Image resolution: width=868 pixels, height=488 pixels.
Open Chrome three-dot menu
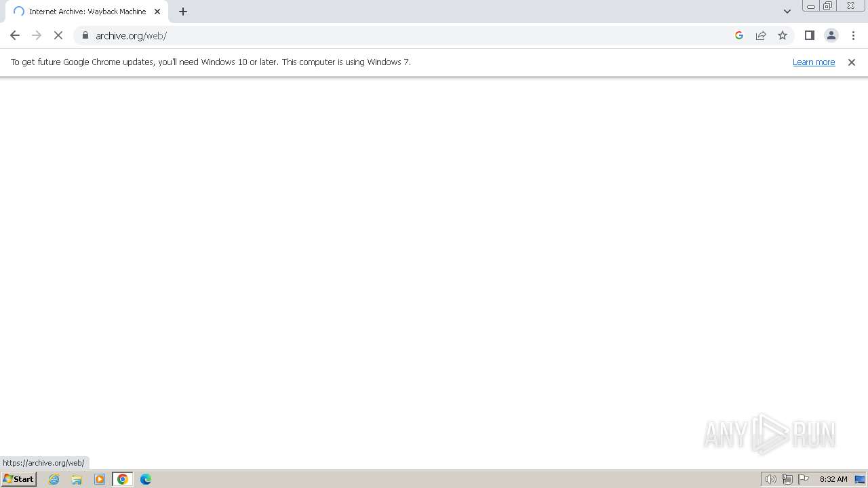[853, 35]
